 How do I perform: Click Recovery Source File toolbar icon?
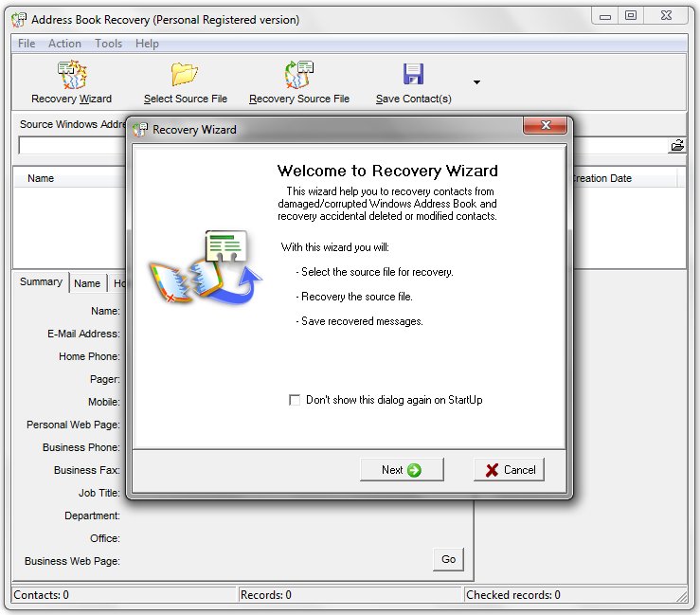[x=299, y=74]
